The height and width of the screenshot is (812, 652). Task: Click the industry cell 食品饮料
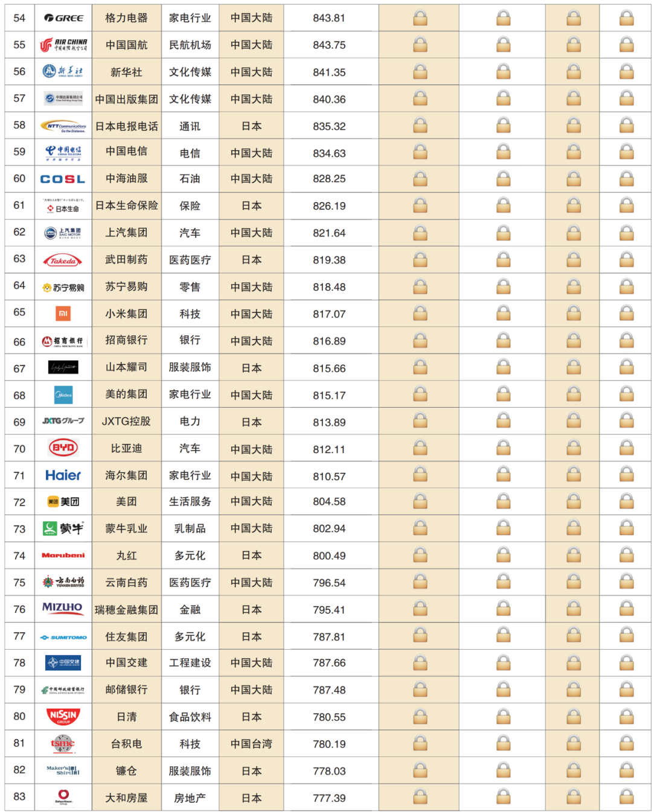pos(190,717)
